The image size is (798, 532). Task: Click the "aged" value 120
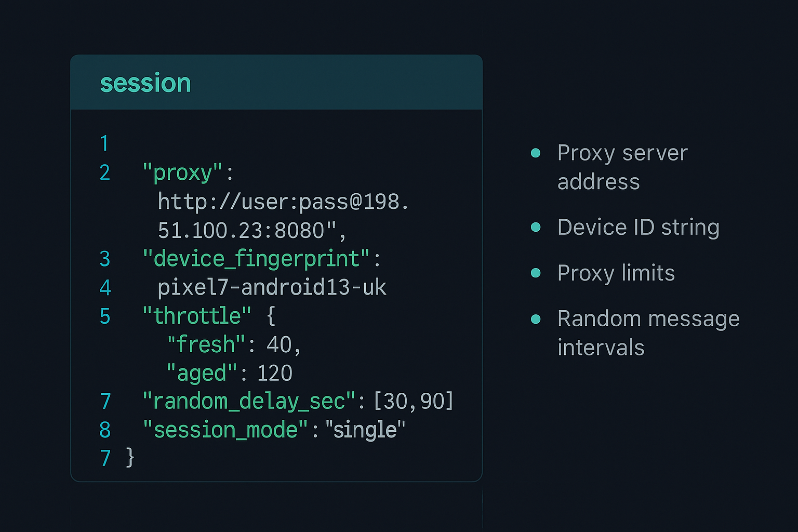point(275,373)
